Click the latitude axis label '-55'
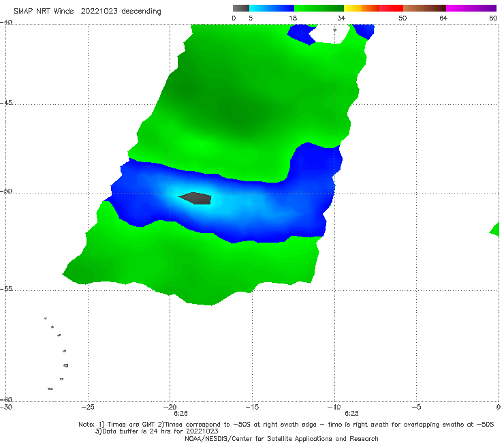504x443 pixels. [6, 289]
